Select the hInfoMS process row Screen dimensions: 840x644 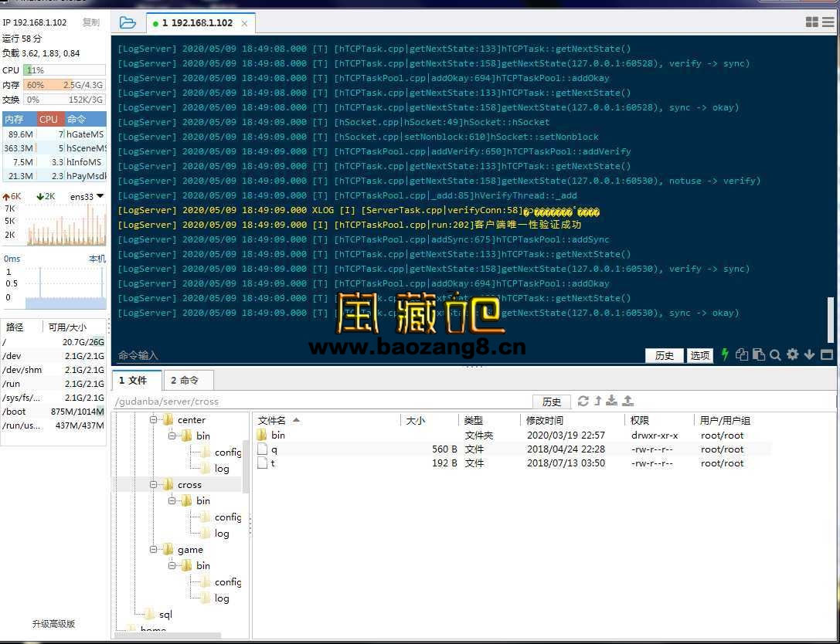point(54,161)
